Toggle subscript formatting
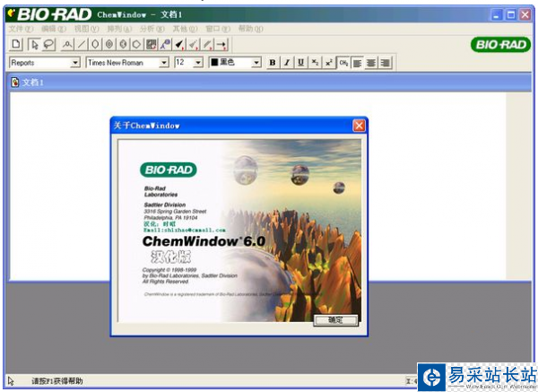 (315, 63)
